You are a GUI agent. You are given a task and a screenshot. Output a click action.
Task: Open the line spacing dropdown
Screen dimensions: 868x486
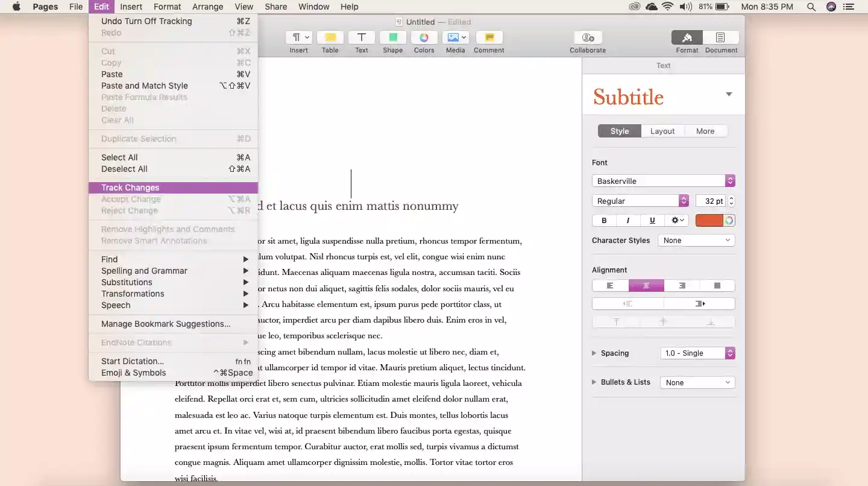[x=698, y=353]
